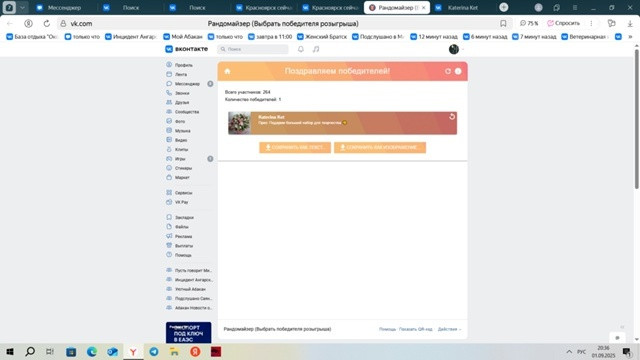Open the Инцидент Ангарск community shortcut
640x360 pixels.
pos(189,280)
